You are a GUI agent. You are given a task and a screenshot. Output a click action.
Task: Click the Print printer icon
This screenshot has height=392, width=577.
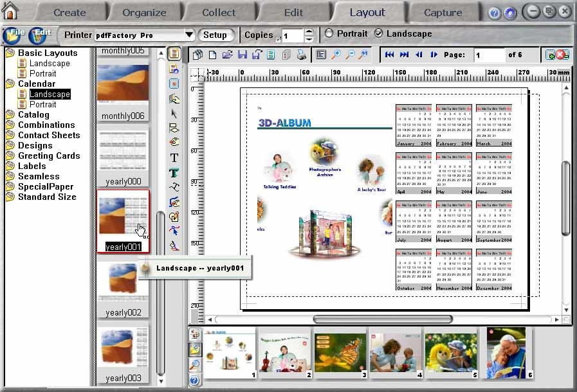(x=302, y=55)
